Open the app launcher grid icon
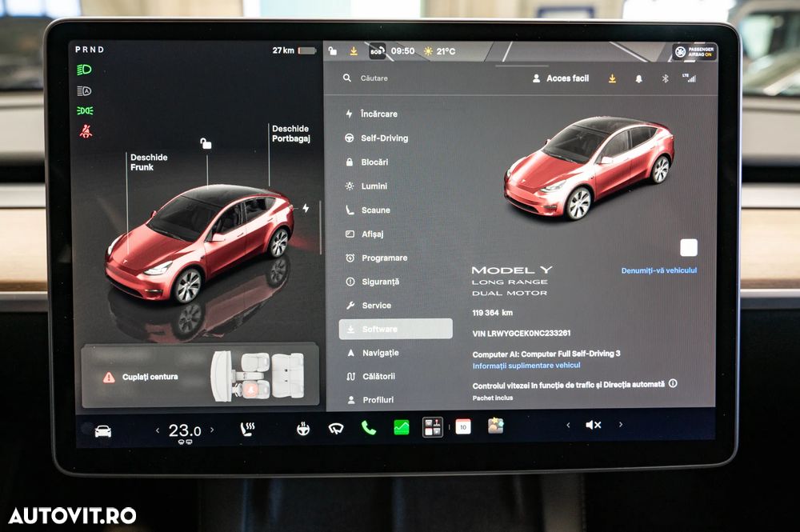This screenshot has width=800, height=532. [433, 427]
